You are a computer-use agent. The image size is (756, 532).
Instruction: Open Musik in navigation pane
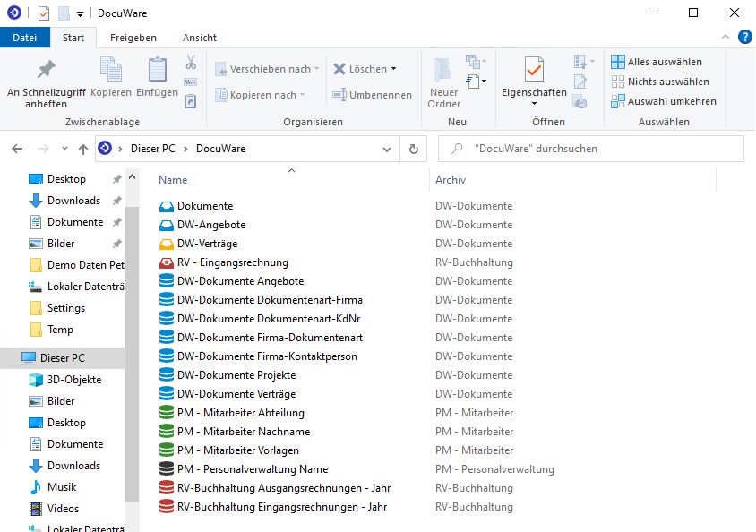coord(62,487)
